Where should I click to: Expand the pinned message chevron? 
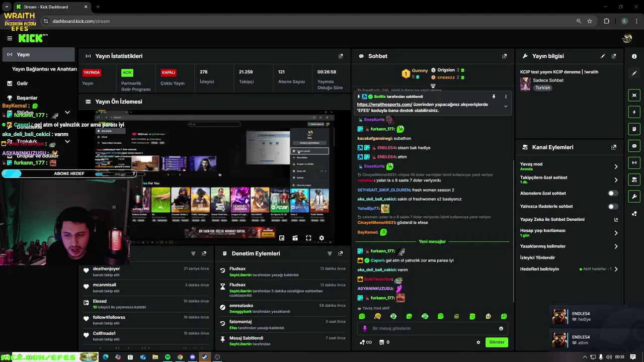[x=506, y=106]
